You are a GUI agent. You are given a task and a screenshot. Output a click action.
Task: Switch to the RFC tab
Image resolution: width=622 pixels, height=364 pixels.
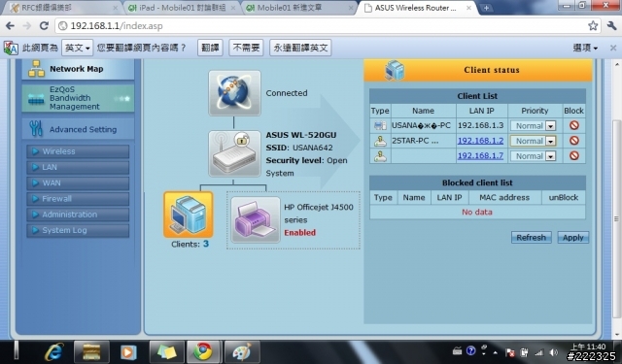tap(63, 8)
